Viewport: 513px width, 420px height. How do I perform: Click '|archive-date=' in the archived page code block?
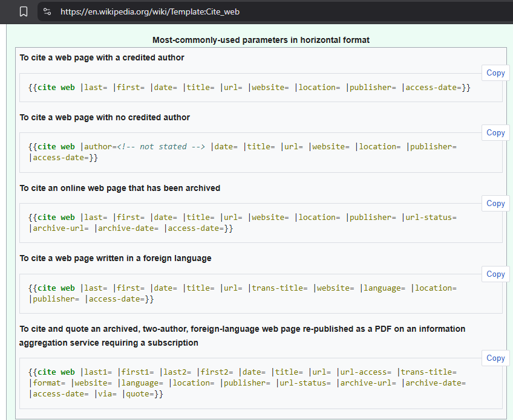(126, 228)
